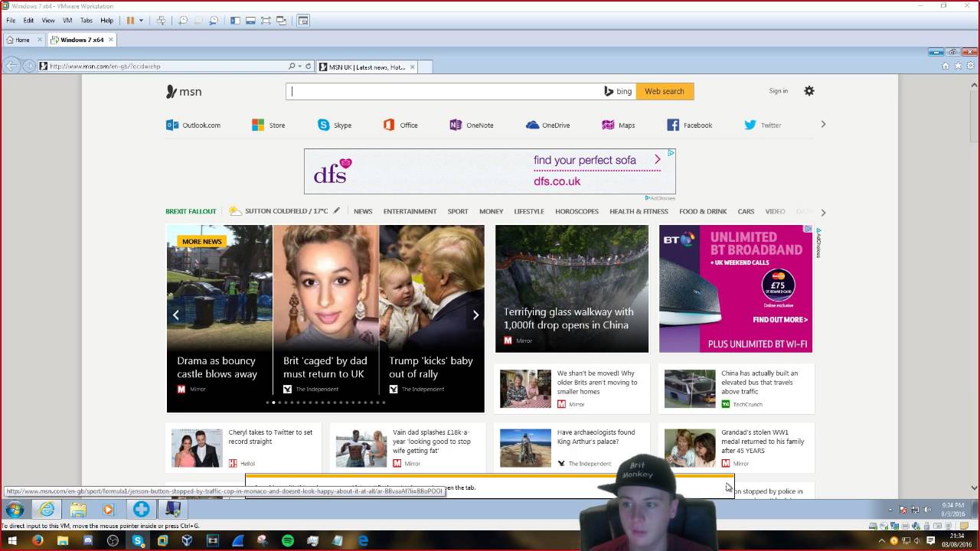The width and height of the screenshot is (980, 551).
Task: Go to the SPORT section
Action: coord(458,211)
